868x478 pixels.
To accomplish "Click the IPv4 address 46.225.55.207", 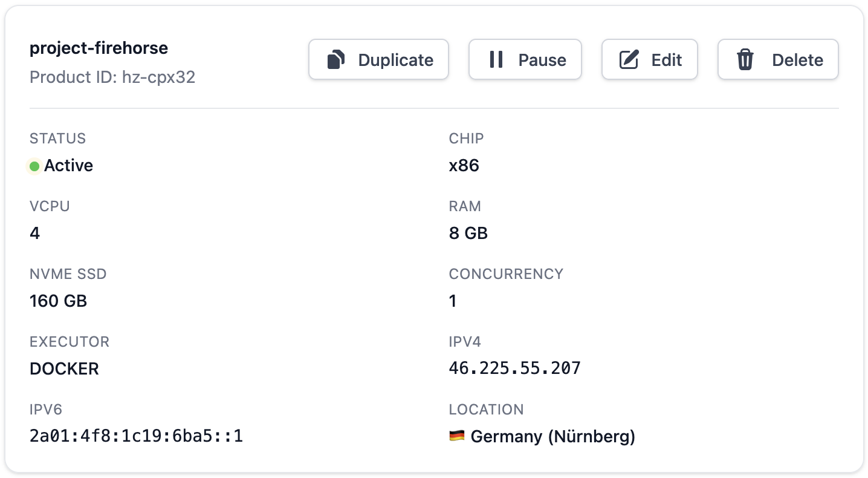I will coord(515,367).
